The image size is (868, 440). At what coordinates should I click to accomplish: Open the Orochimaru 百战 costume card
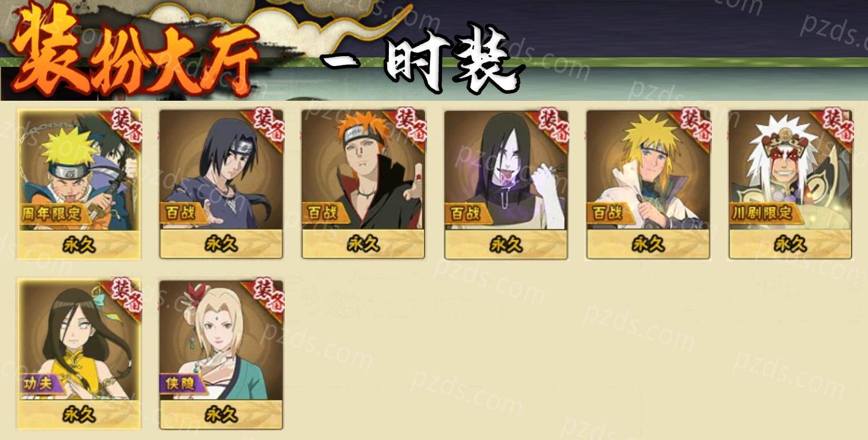[506, 184]
